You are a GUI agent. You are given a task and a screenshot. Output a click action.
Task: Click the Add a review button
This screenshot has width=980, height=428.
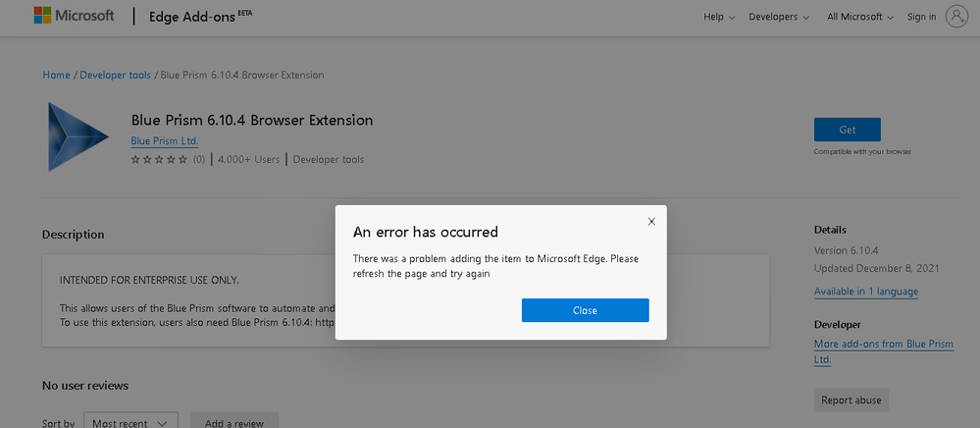pyautogui.click(x=233, y=422)
